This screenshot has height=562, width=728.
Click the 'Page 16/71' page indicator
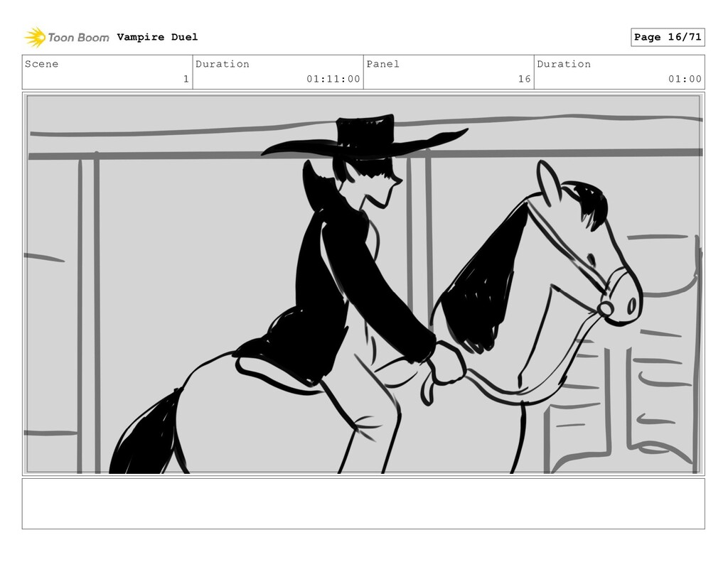(x=668, y=37)
